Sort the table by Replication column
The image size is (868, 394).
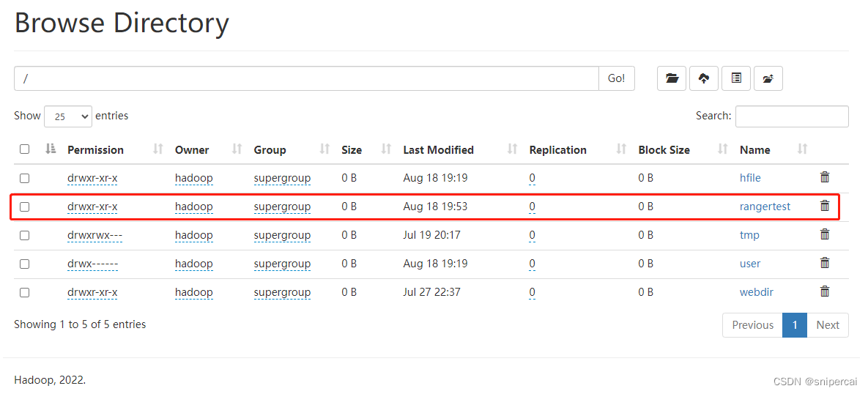(x=622, y=149)
